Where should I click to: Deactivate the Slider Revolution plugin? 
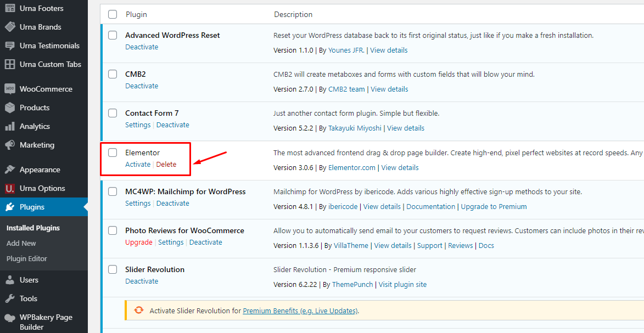coord(142,281)
